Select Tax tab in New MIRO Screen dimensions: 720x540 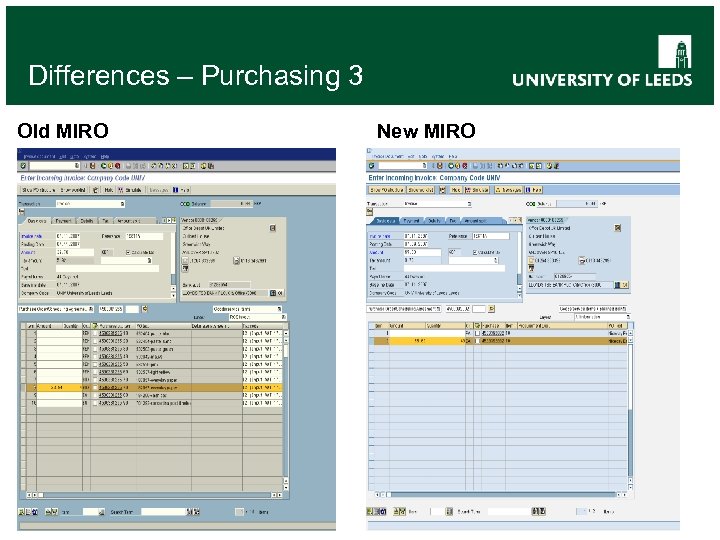[452, 220]
